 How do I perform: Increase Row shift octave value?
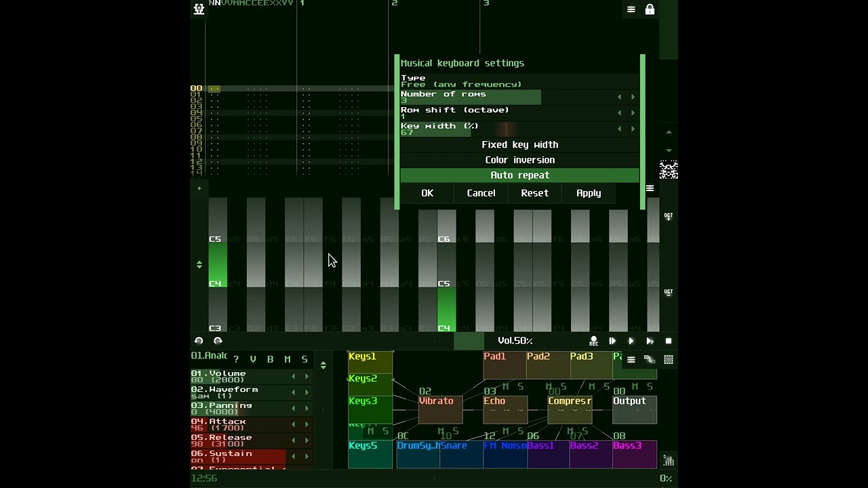point(633,113)
